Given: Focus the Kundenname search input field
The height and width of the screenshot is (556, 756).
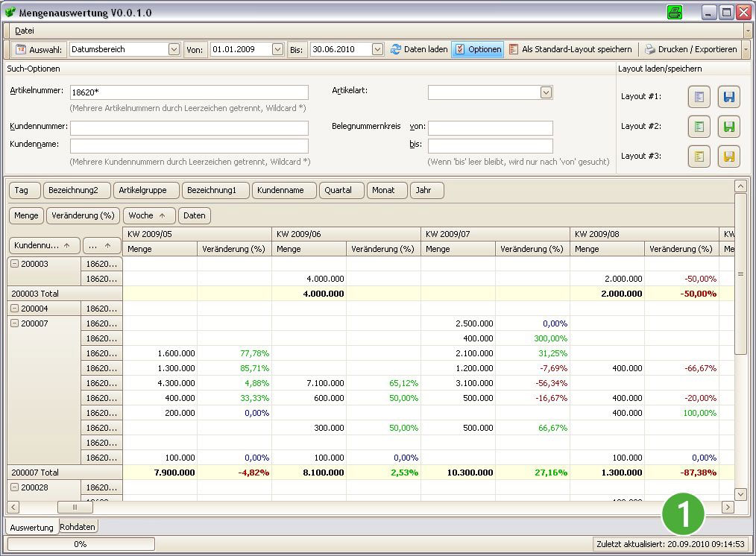Looking at the screenshot, I should (189, 146).
